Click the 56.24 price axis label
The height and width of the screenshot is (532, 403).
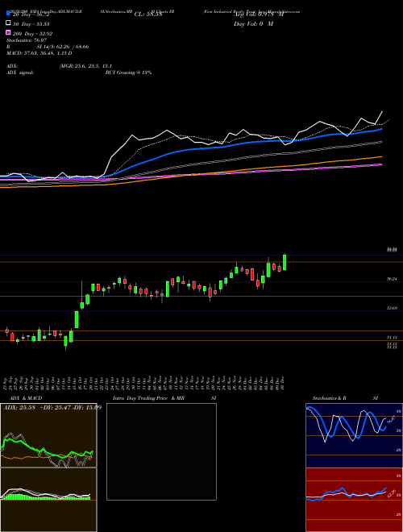(x=393, y=279)
